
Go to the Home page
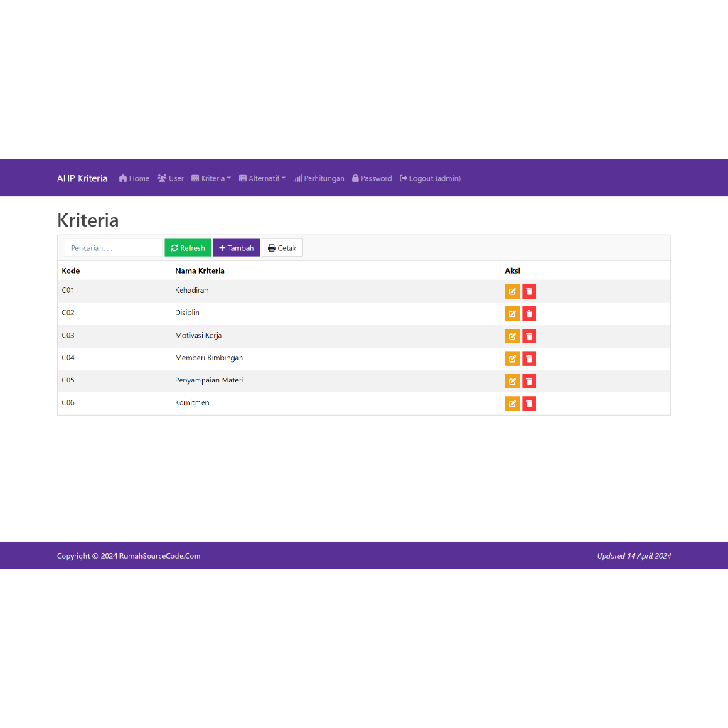(x=134, y=178)
